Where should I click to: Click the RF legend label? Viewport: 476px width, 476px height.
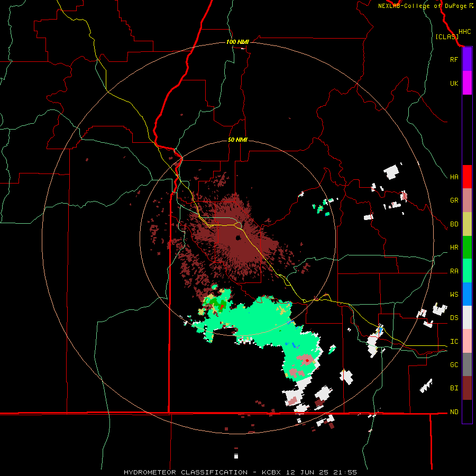(454, 59)
